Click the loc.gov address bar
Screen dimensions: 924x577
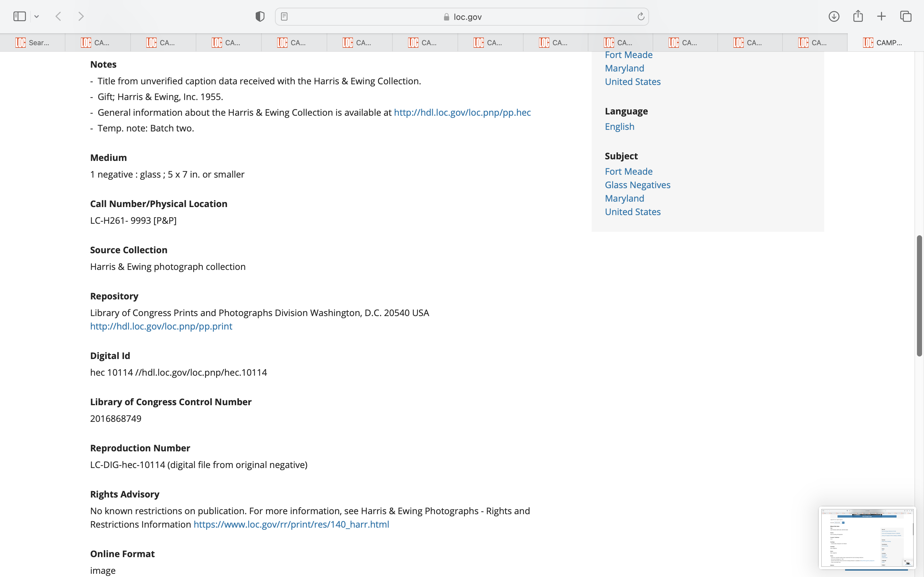click(462, 17)
